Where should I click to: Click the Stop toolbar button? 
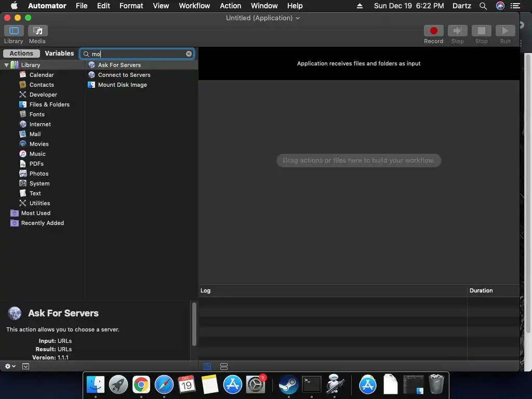481,31
